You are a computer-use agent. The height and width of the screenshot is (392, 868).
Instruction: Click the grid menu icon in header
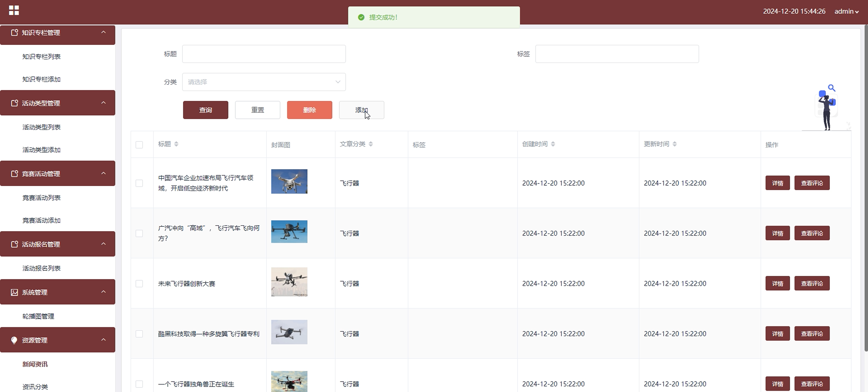click(x=14, y=11)
